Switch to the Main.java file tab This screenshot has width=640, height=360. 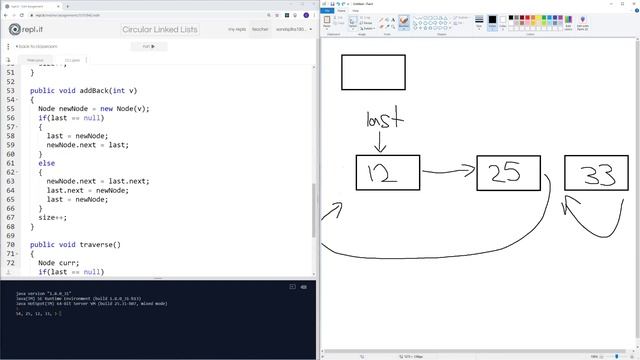pos(35,60)
